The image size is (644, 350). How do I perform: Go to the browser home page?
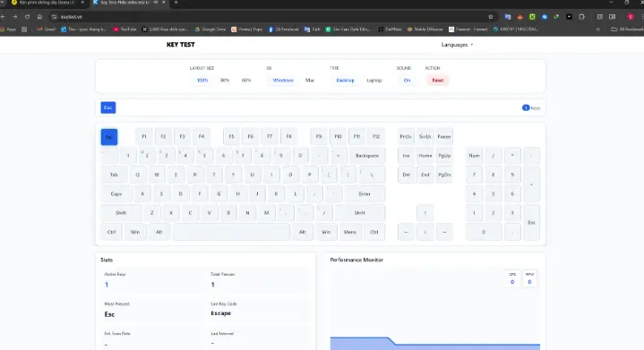tap(39, 17)
